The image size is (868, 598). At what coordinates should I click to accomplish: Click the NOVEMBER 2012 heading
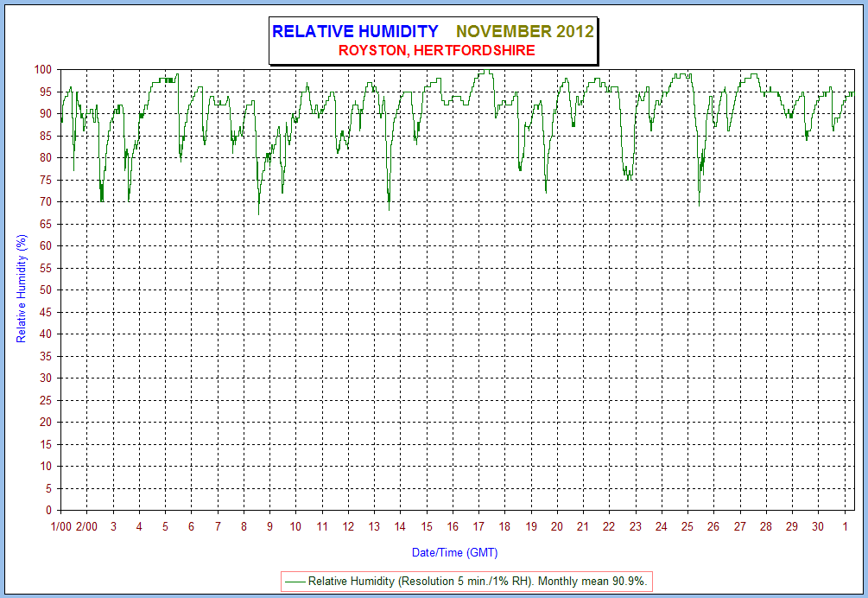point(525,32)
